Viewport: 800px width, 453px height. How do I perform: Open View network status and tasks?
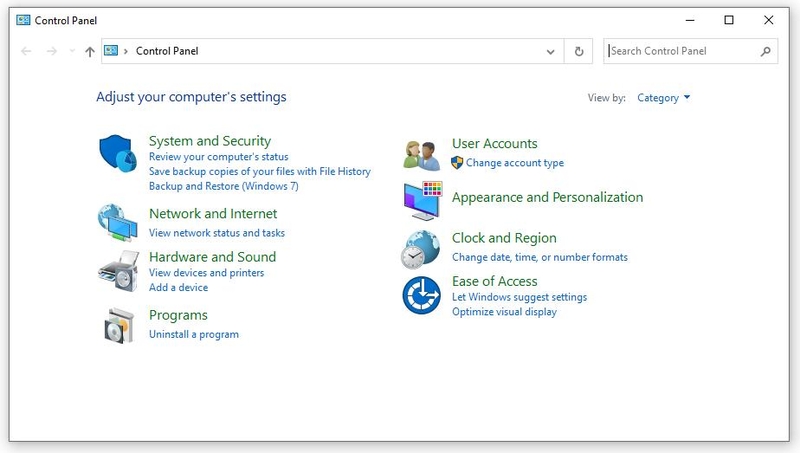click(x=217, y=233)
